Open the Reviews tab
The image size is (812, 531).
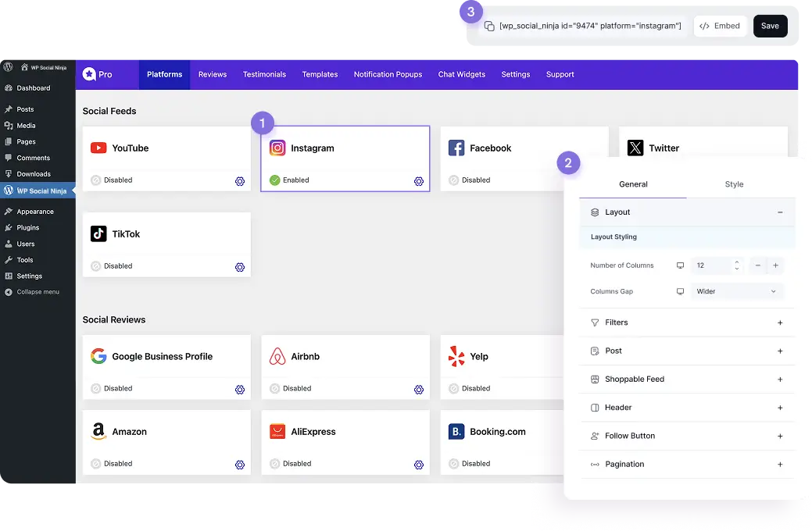pos(213,74)
